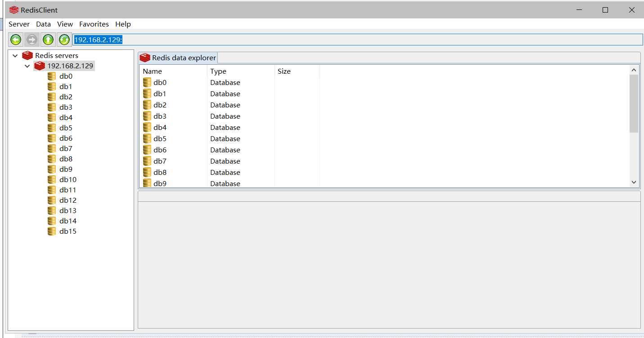Collapse the Redis servers tree node

point(15,56)
